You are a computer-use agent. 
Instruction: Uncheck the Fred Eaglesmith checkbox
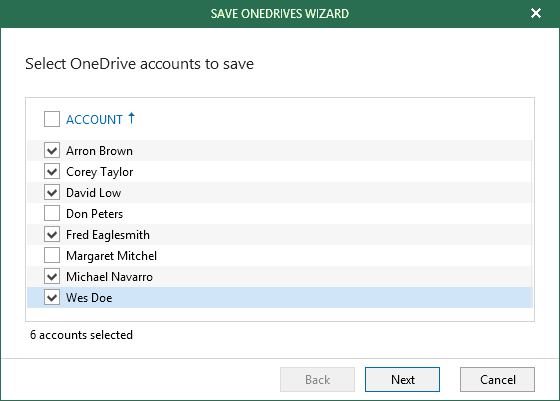52,235
